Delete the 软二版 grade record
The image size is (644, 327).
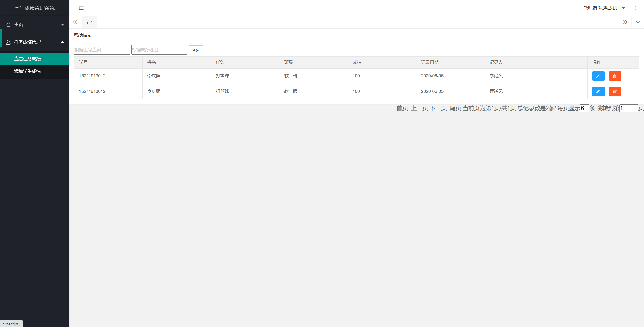click(x=615, y=91)
